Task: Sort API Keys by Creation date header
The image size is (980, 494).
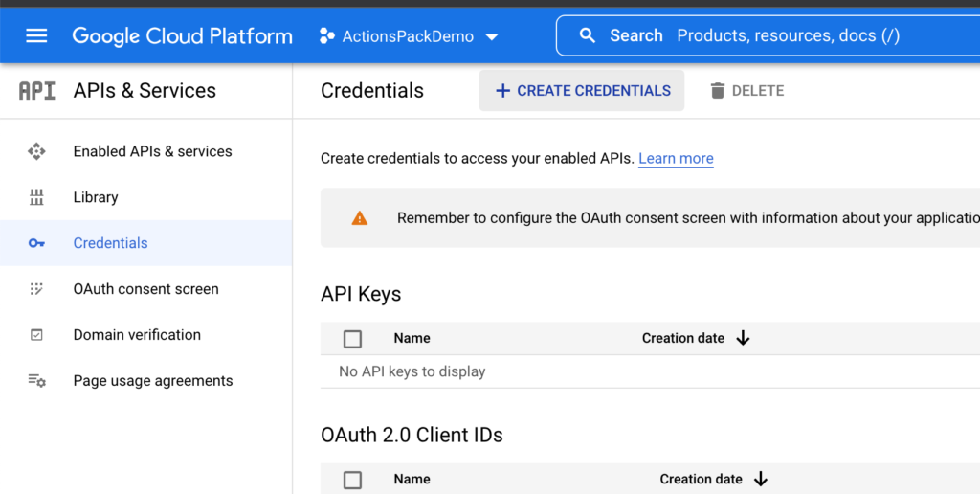Action: click(683, 338)
